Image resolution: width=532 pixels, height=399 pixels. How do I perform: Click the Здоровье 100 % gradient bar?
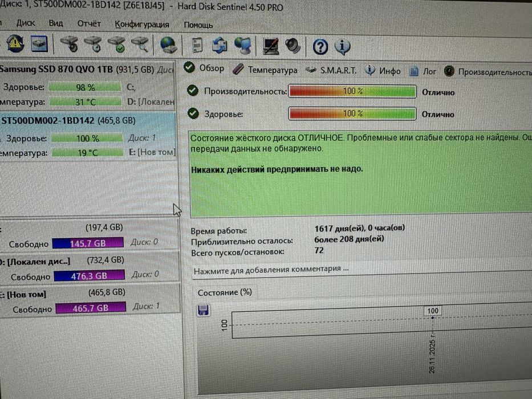pos(352,113)
